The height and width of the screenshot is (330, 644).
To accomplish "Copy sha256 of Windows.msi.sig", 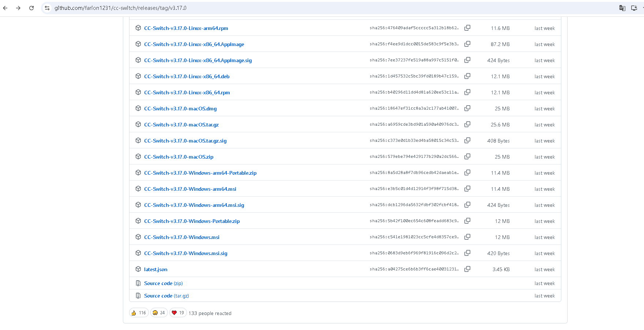I will (x=467, y=253).
